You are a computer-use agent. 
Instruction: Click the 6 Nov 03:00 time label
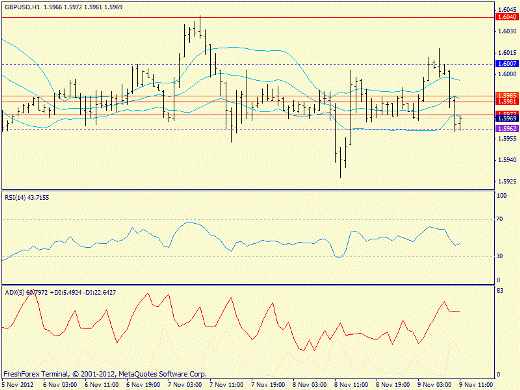pos(60,385)
